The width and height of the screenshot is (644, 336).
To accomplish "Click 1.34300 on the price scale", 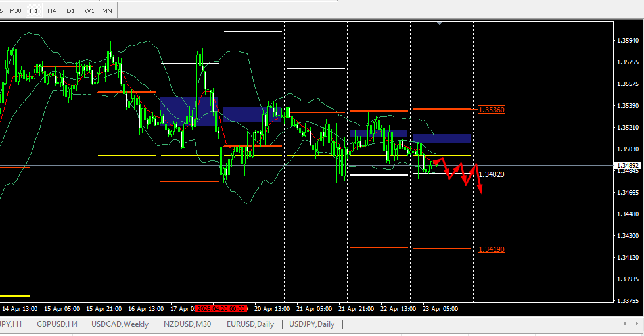I will click(628, 236).
